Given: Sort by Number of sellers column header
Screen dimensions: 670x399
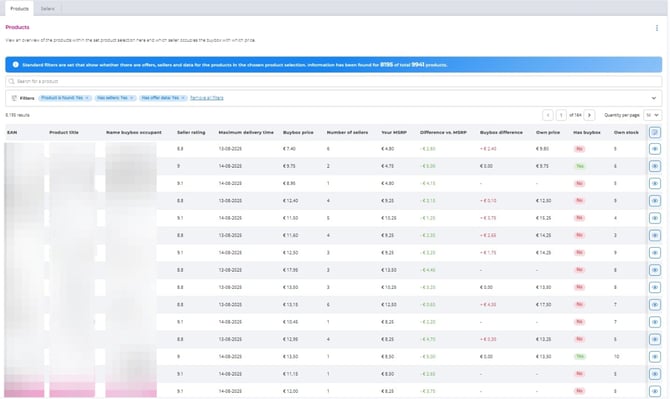Looking at the screenshot, I should (347, 132).
